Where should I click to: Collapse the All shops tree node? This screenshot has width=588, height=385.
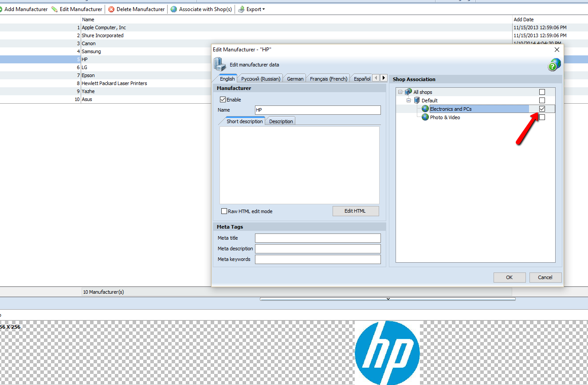(x=400, y=92)
